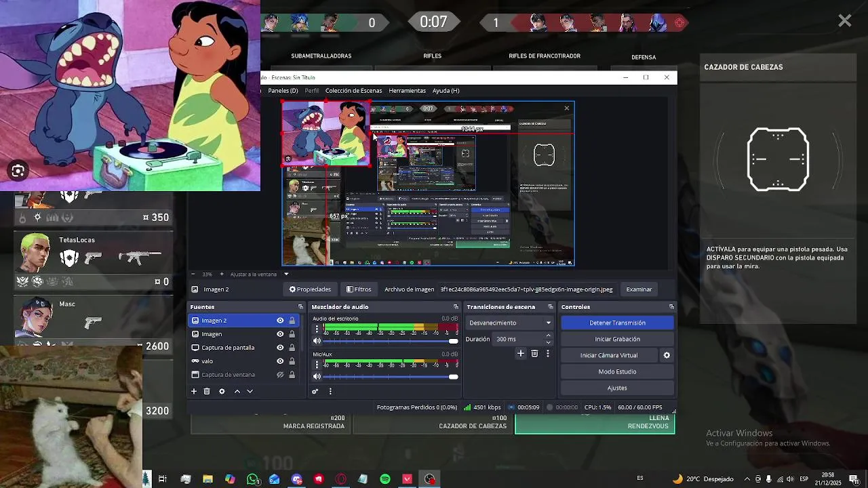Undock the Fuentes panel
The width and height of the screenshot is (868, 488).
click(300, 307)
